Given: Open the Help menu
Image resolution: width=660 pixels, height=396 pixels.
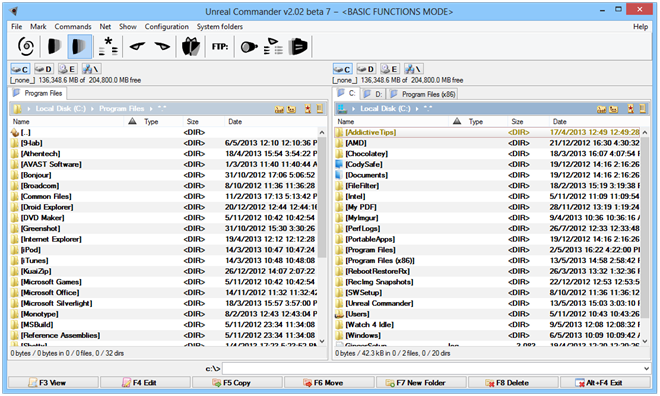Looking at the screenshot, I should pos(640,27).
